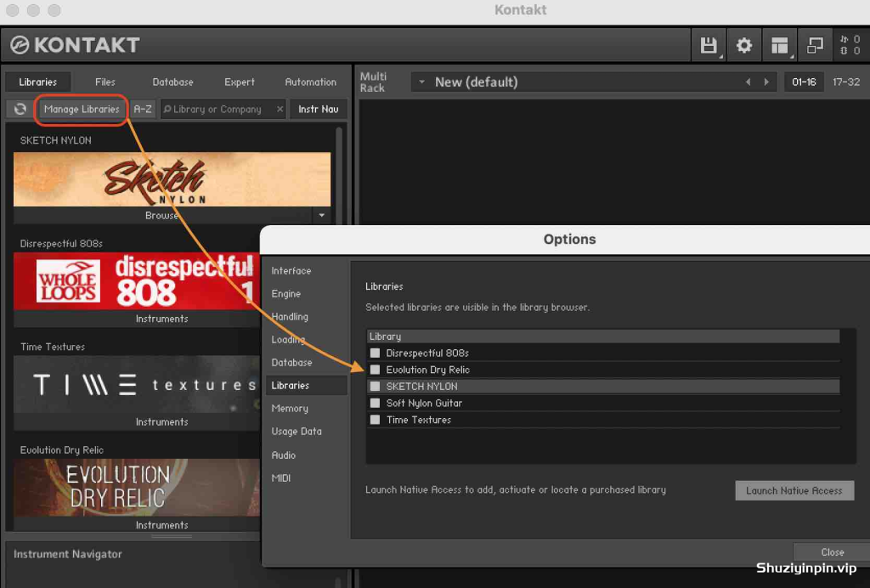870x588 pixels.
Task: Select Engine in the Options sidebar
Action: pos(285,293)
